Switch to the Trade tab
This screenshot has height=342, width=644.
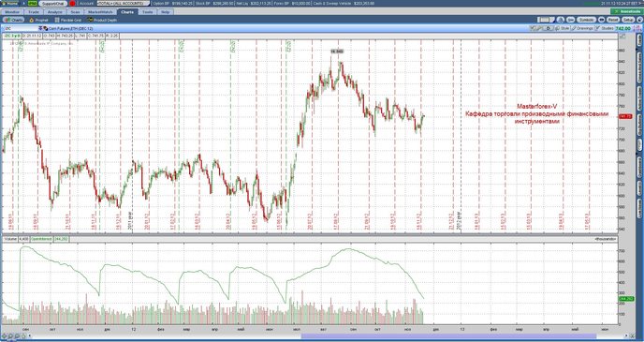34,12
